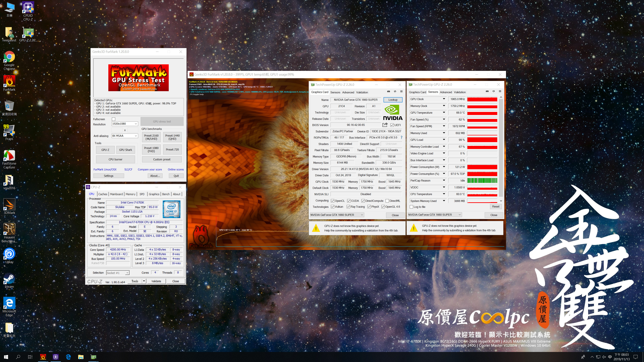
Task: Toggle the OpenCL checkbox
Action: (333, 201)
